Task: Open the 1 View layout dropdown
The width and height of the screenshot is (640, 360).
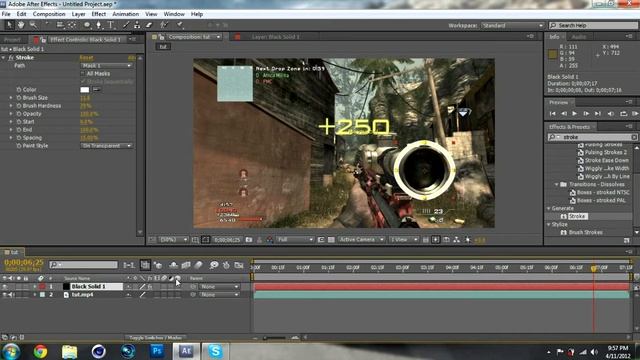Action: point(403,240)
